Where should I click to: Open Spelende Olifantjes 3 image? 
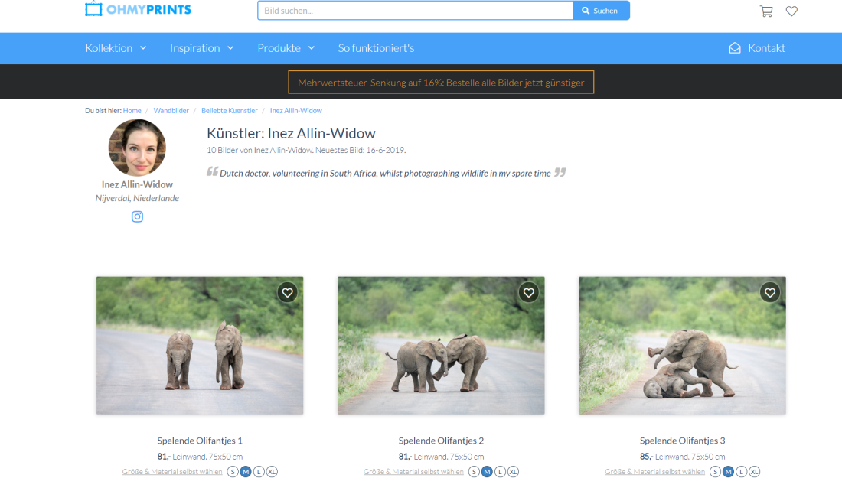click(x=683, y=345)
